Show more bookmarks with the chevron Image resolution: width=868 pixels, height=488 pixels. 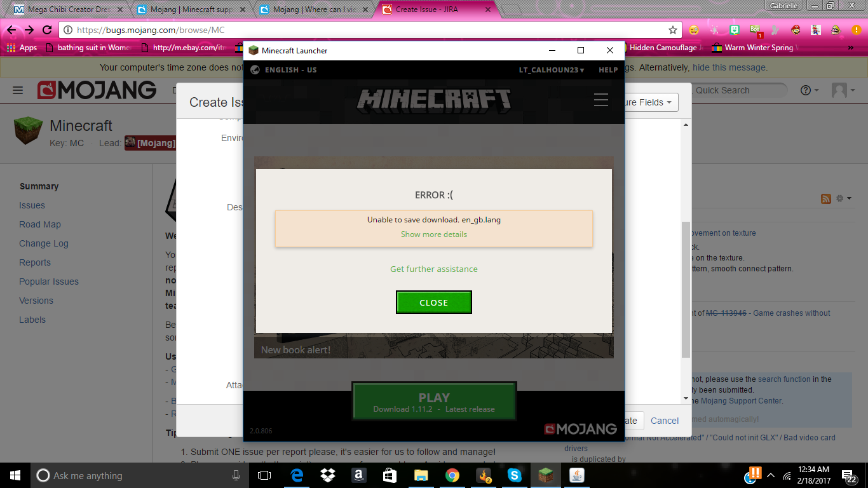(851, 48)
